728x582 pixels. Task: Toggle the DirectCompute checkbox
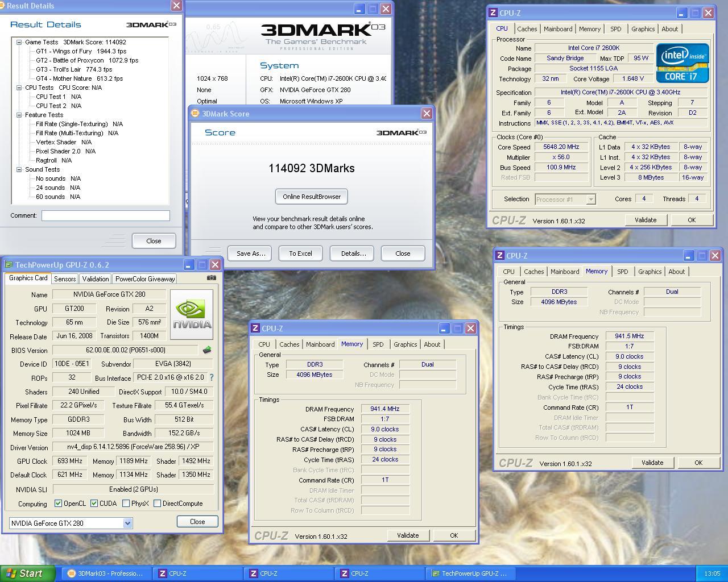157,504
